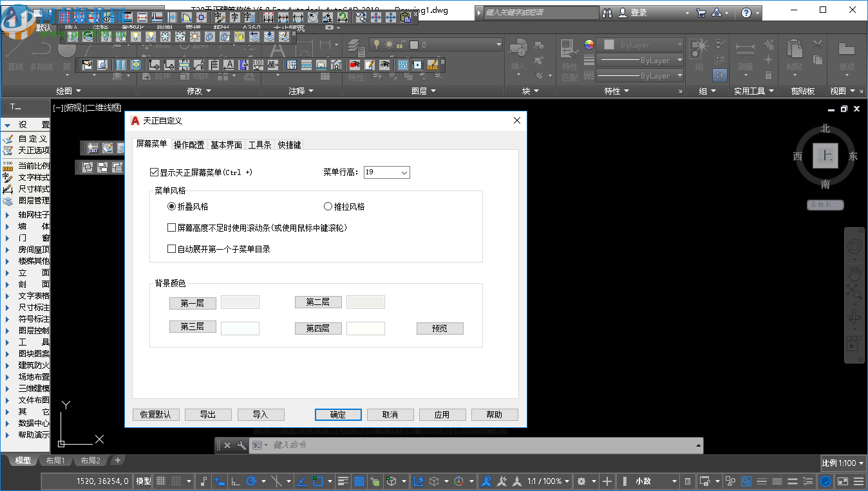This screenshot has height=491, width=868.
Task: Click the 第一层 color swatch field
Action: [240, 302]
